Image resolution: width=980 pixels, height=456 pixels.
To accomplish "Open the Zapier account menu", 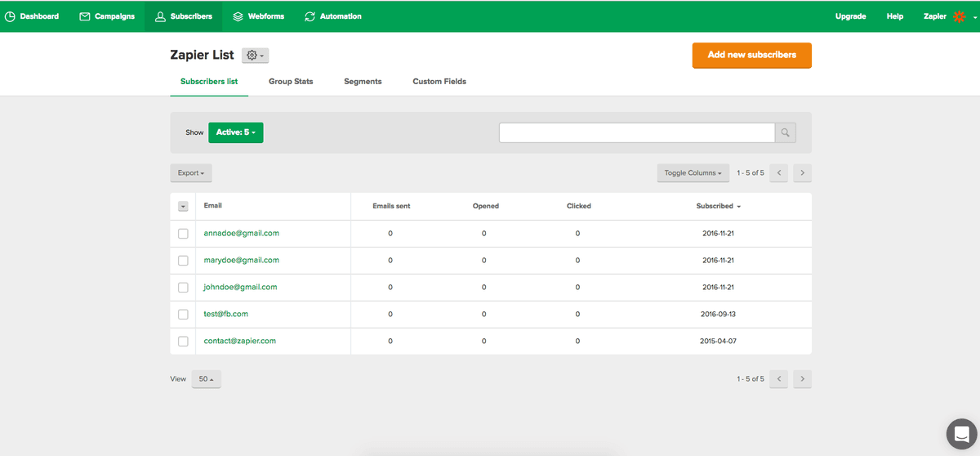I will [950, 16].
